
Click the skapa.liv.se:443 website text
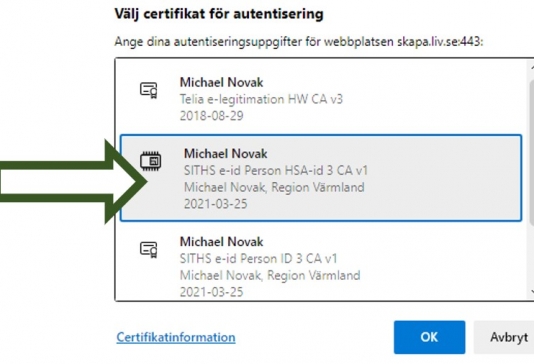point(440,42)
